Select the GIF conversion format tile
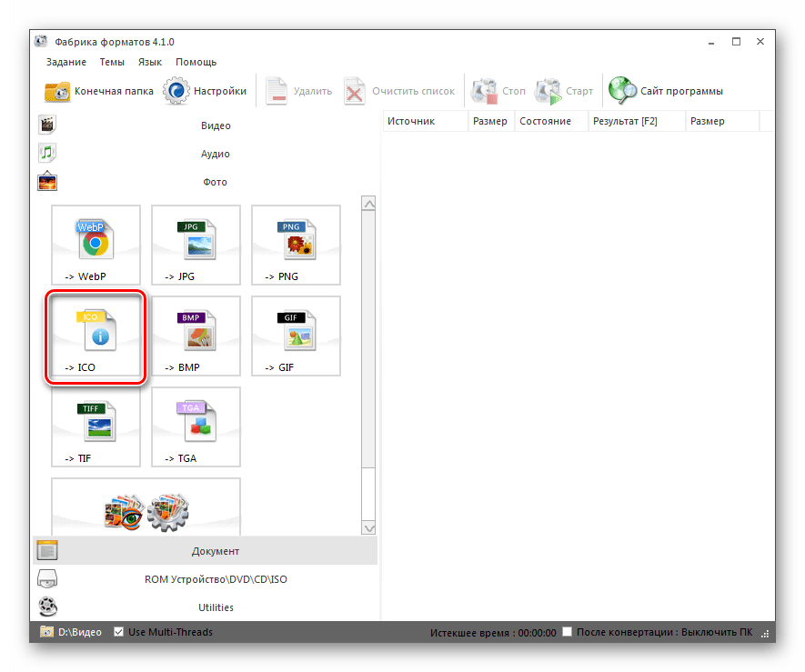The height and width of the screenshot is (672, 805). [x=297, y=336]
